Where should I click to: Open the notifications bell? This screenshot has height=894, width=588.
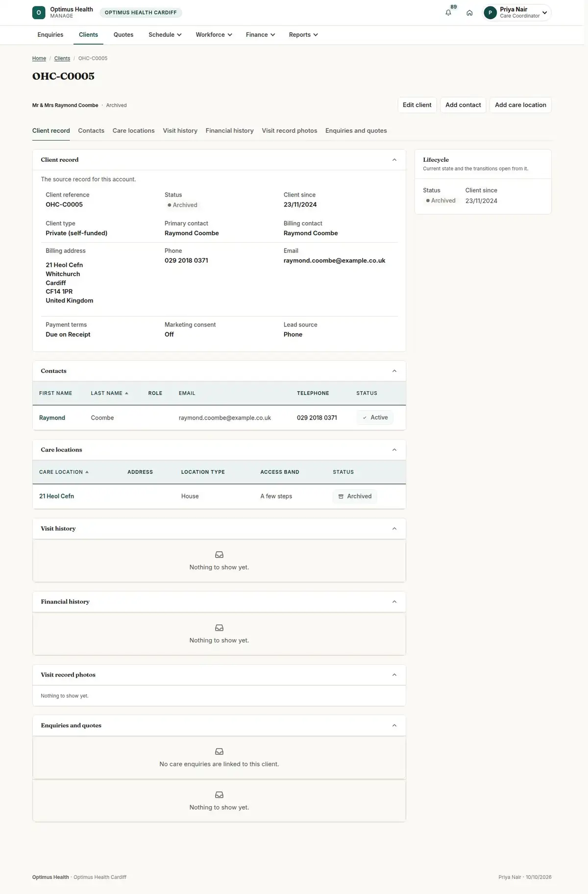pyautogui.click(x=448, y=13)
